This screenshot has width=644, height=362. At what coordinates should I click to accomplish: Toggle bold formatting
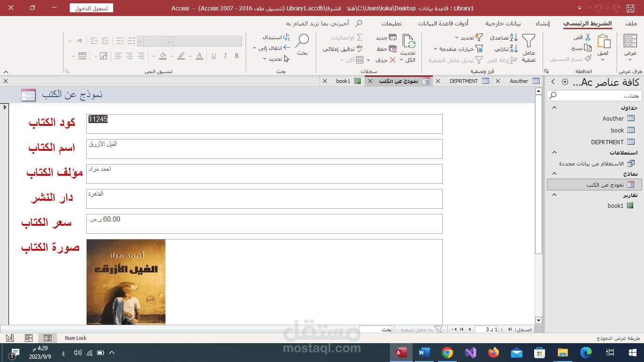237,56
